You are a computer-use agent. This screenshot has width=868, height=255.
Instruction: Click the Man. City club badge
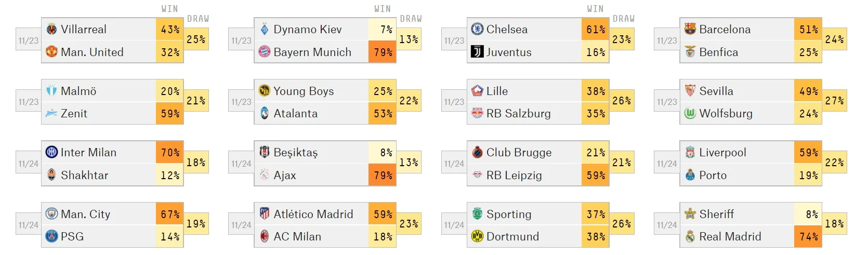pyautogui.click(x=51, y=214)
